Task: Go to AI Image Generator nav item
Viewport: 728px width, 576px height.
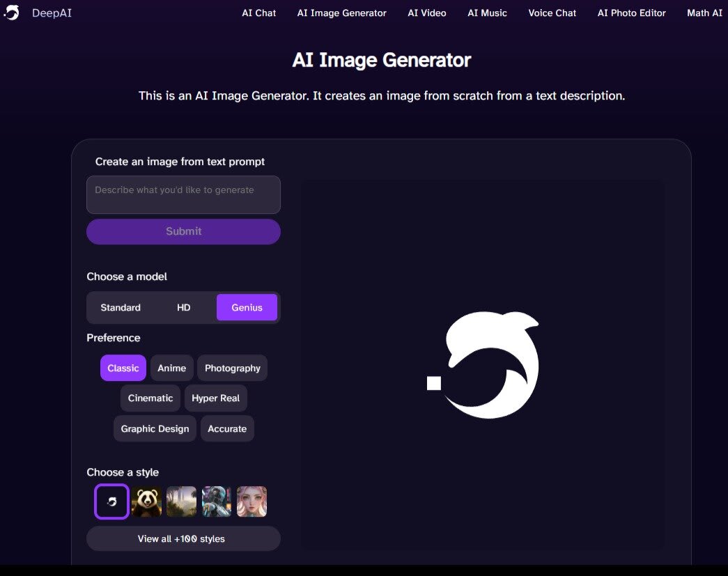Action: point(342,13)
